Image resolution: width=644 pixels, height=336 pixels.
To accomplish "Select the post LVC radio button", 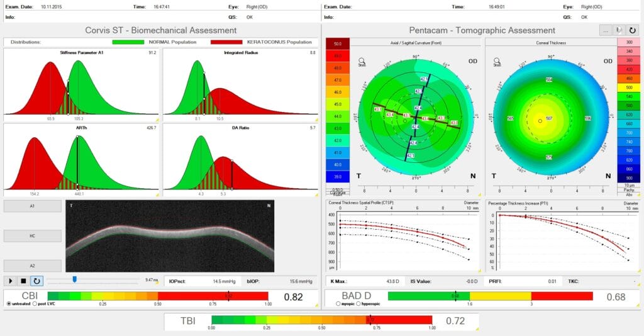I will [x=35, y=303].
